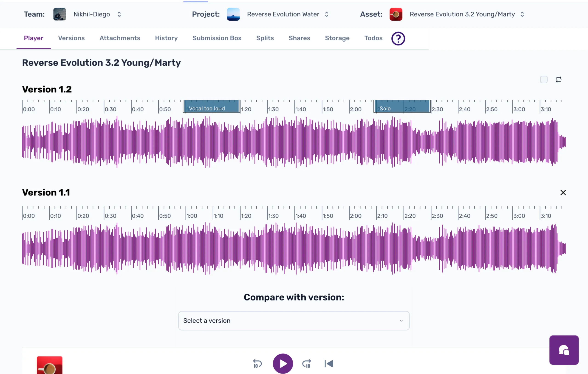Skip forward 10 seconds
588x374 pixels.
(x=306, y=363)
